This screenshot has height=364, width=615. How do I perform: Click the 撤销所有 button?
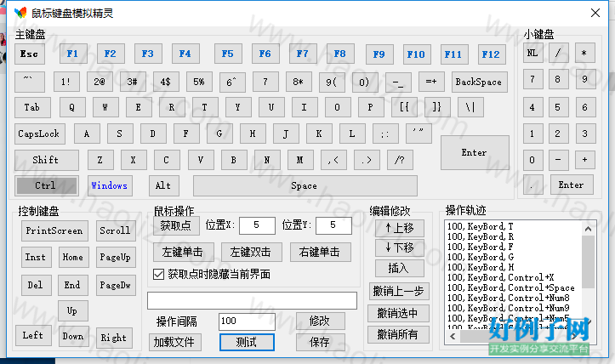pyautogui.click(x=398, y=334)
